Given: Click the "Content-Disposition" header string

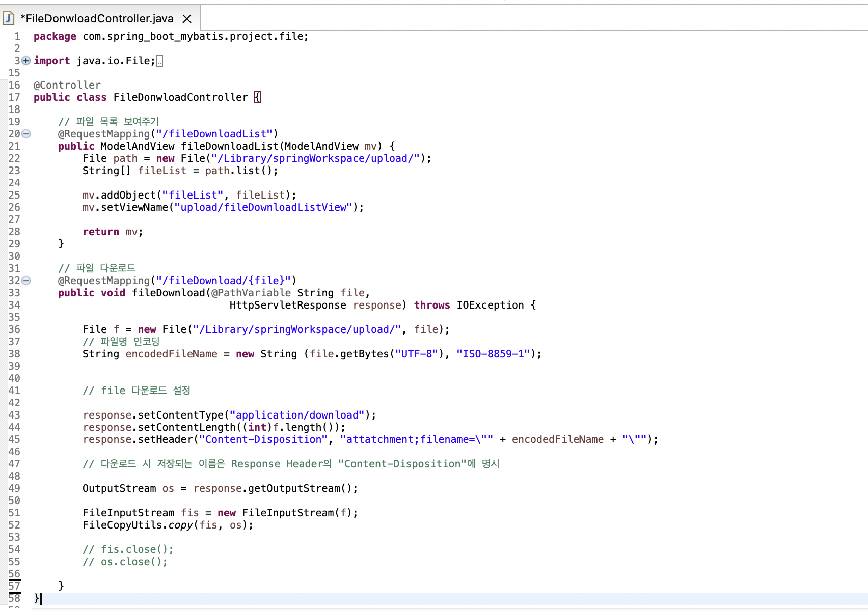Looking at the screenshot, I should (x=264, y=439).
